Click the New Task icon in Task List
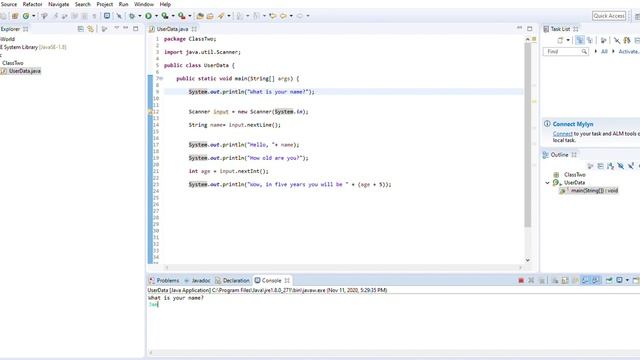 [x=560, y=40]
